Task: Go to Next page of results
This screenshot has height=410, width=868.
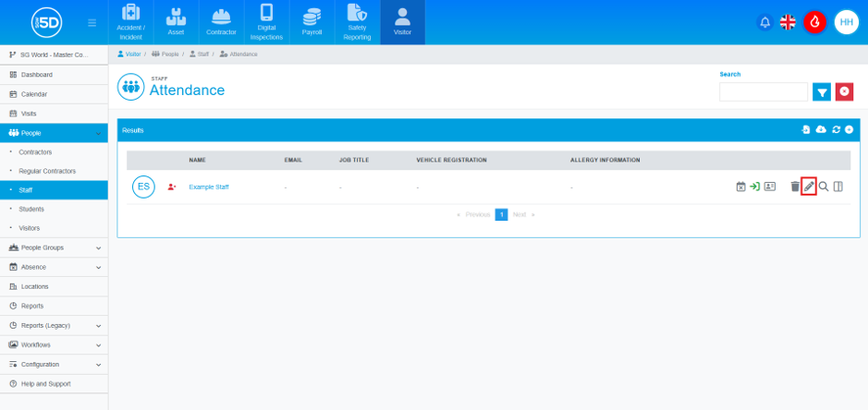Action: tap(523, 214)
